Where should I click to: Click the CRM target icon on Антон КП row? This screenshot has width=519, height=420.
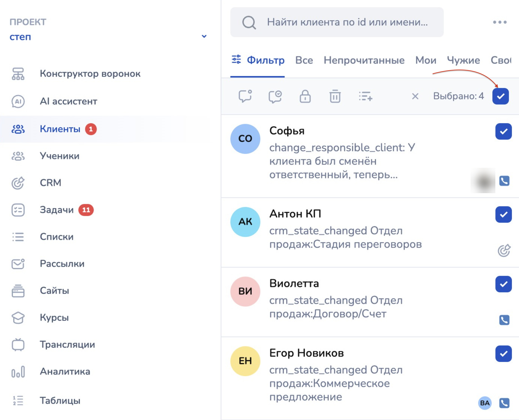pyautogui.click(x=504, y=250)
